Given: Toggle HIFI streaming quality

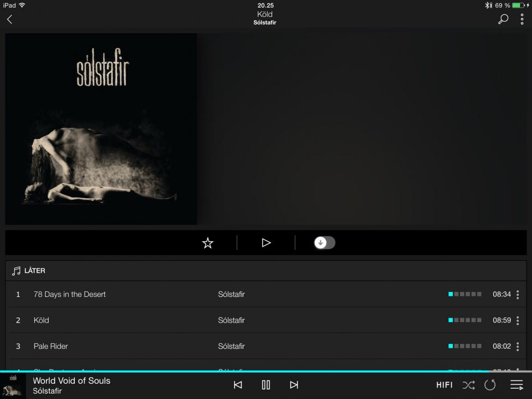Looking at the screenshot, I should point(445,385).
